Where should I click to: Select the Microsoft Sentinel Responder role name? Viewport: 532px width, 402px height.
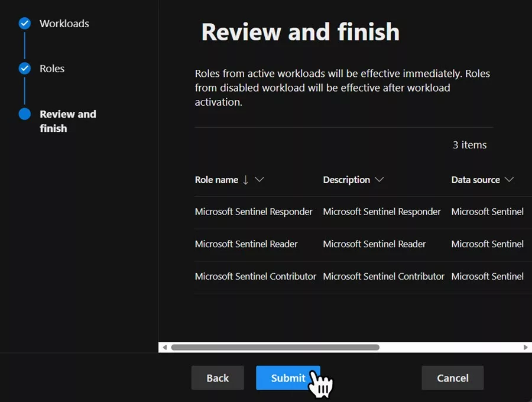click(x=254, y=212)
